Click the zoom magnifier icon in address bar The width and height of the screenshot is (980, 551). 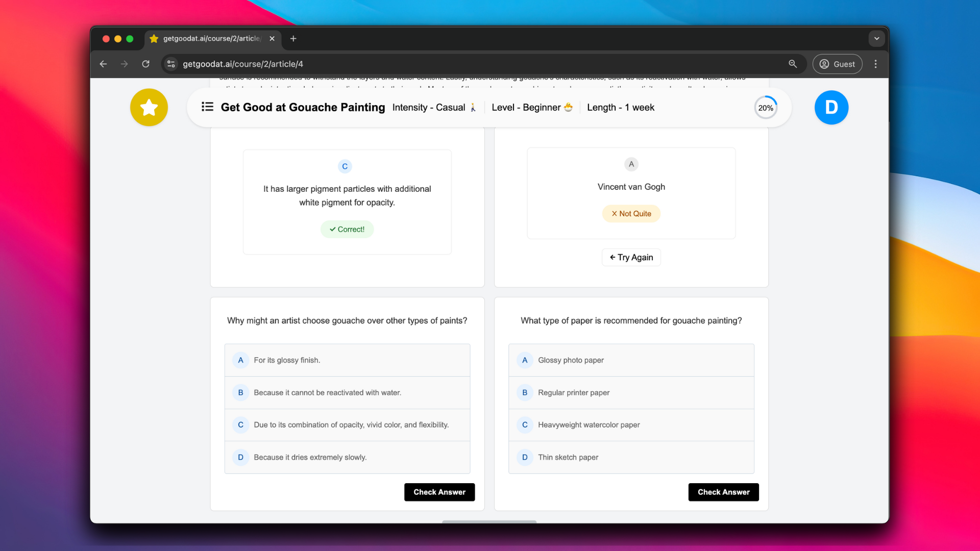pos(793,64)
